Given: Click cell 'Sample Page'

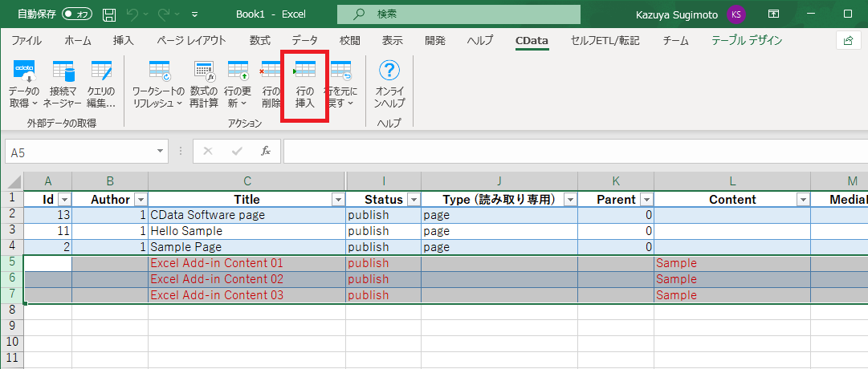Looking at the screenshot, I should click(247, 247).
